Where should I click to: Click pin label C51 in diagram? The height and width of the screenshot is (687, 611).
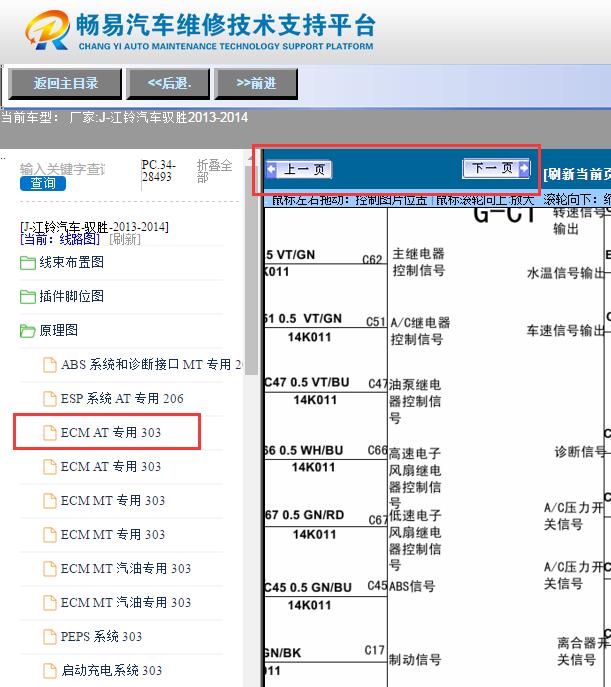[376, 322]
